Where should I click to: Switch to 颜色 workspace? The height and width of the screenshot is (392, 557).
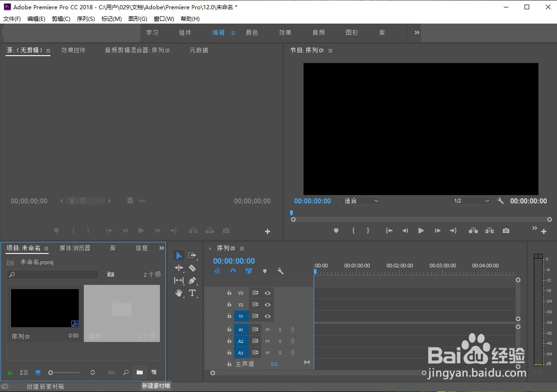click(x=252, y=32)
